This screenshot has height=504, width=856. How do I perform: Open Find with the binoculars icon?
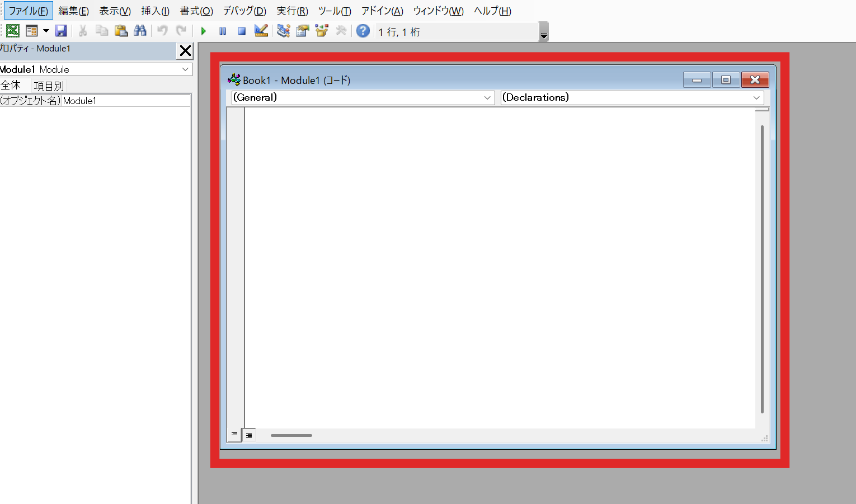coord(140,31)
